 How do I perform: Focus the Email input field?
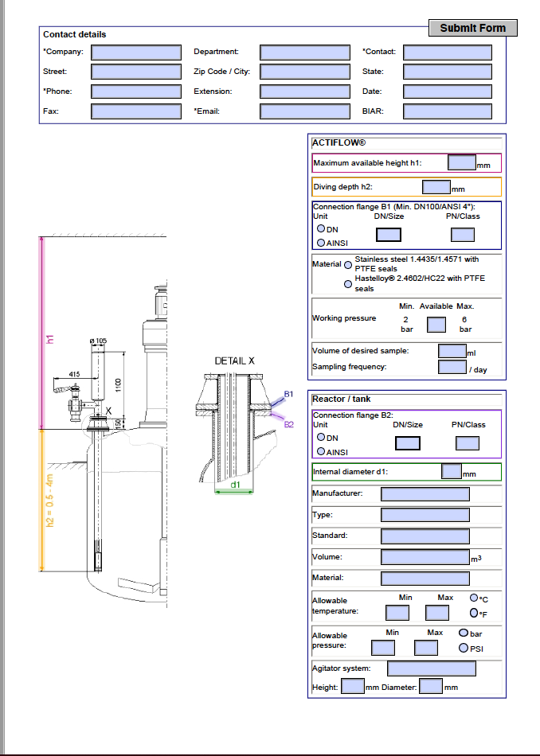(305, 111)
